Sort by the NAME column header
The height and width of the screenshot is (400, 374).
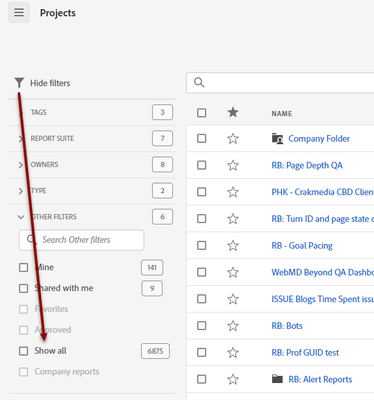[x=282, y=114]
